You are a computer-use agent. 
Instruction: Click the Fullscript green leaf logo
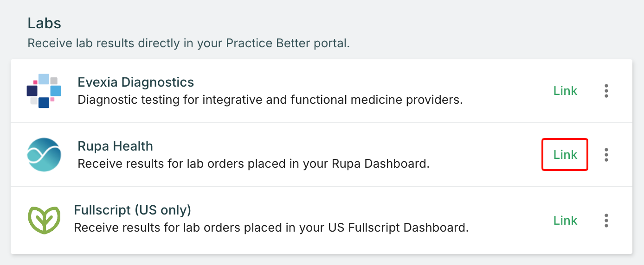click(x=44, y=220)
